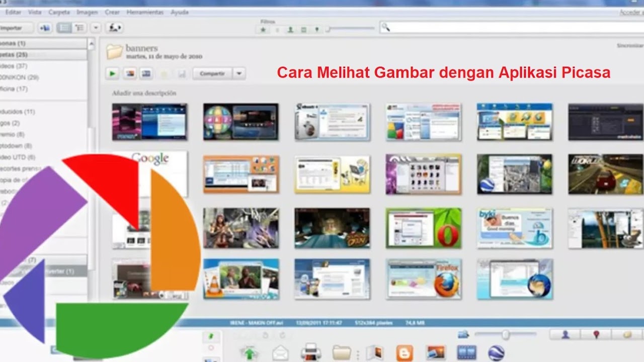The width and height of the screenshot is (644, 362).
Task: Open the Crear menu
Action: [112, 12]
